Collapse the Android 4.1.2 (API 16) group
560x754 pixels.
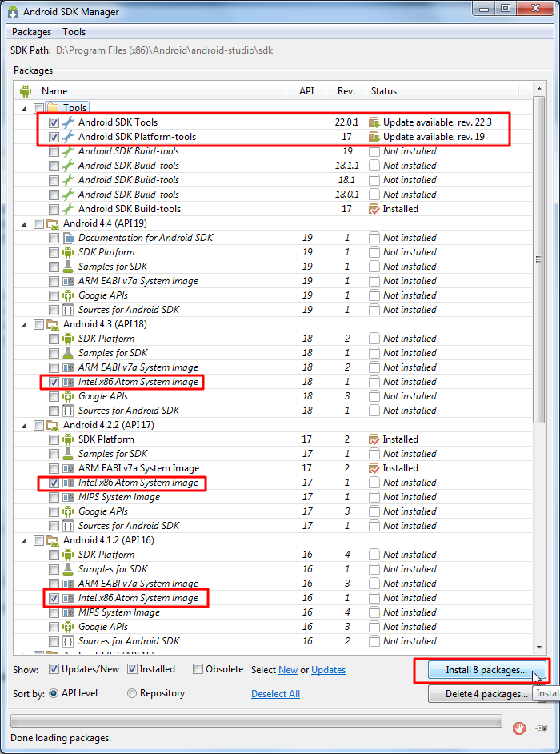pos(25,541)
